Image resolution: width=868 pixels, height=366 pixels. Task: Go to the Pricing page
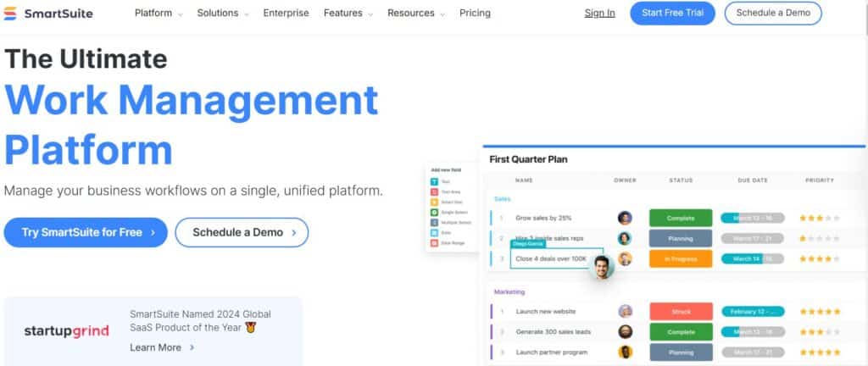tap(475, 14)
